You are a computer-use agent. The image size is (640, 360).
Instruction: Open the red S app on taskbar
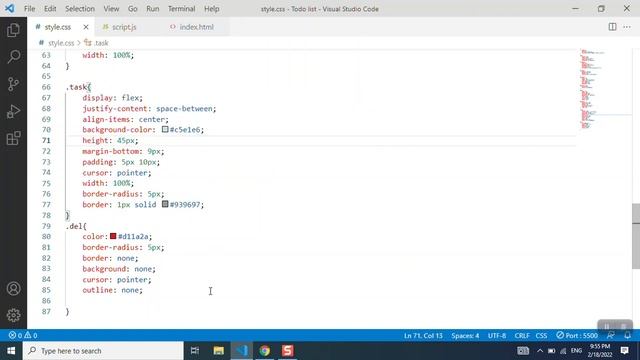(287, 351)
